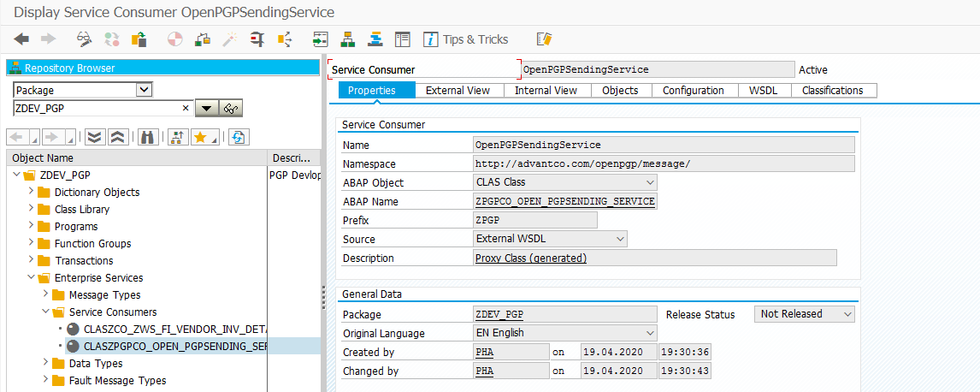
Task: Click the binoculars find icon in Repository Browser
Action: tap(148, 137)
